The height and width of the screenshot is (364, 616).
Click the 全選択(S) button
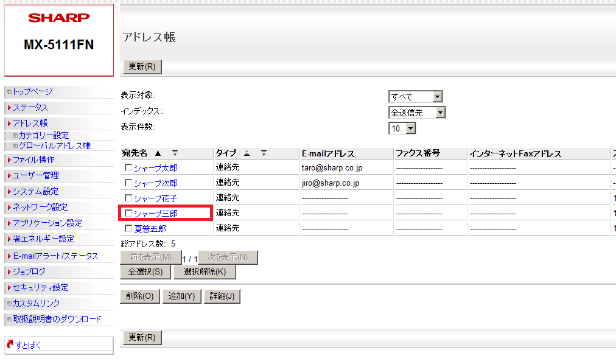point(145,271)
